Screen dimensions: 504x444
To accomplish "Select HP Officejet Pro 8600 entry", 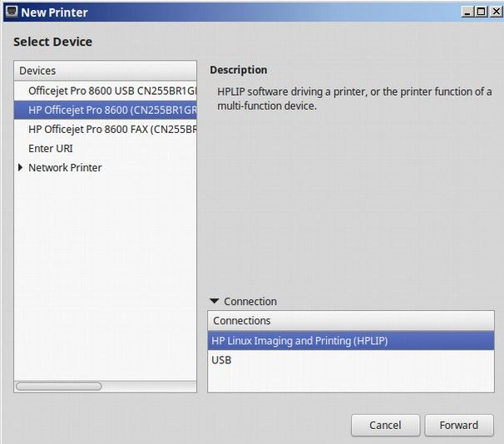I will (x=106, y=110).
